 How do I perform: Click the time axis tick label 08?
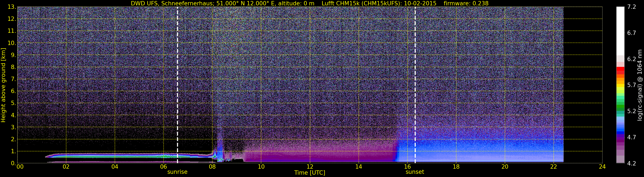coord(212,167)
